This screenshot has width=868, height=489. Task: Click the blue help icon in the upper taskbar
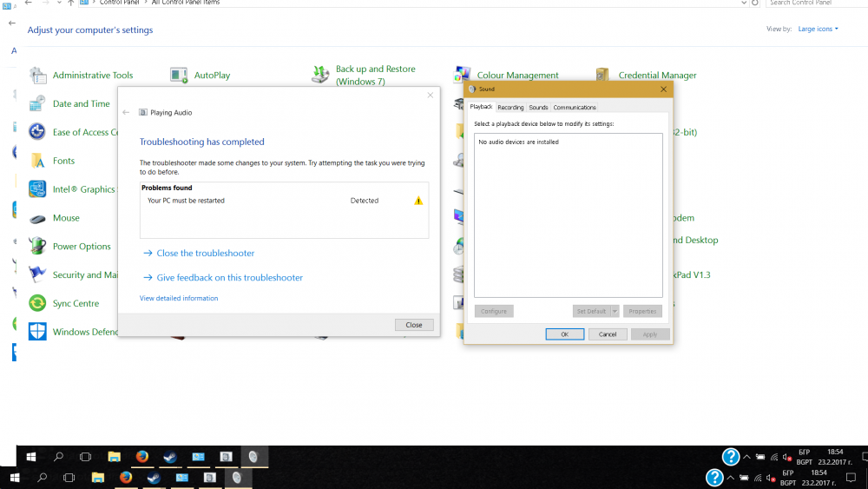tap(731, 457)
